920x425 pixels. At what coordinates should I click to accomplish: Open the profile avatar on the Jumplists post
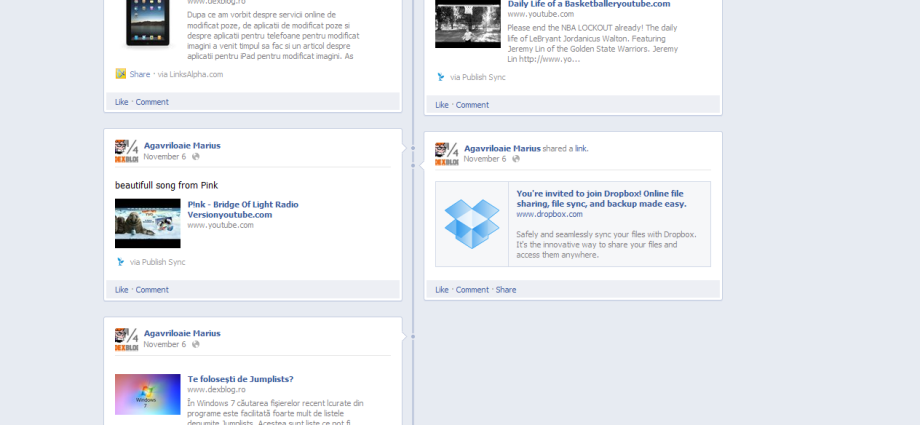[x=126, y=339]
